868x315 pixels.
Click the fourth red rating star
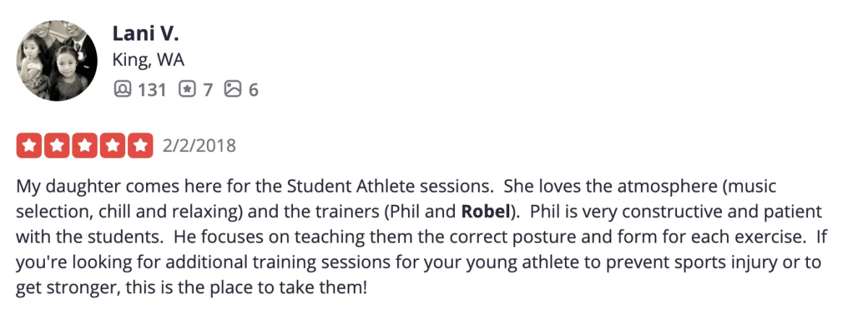(x=112, y=146)
